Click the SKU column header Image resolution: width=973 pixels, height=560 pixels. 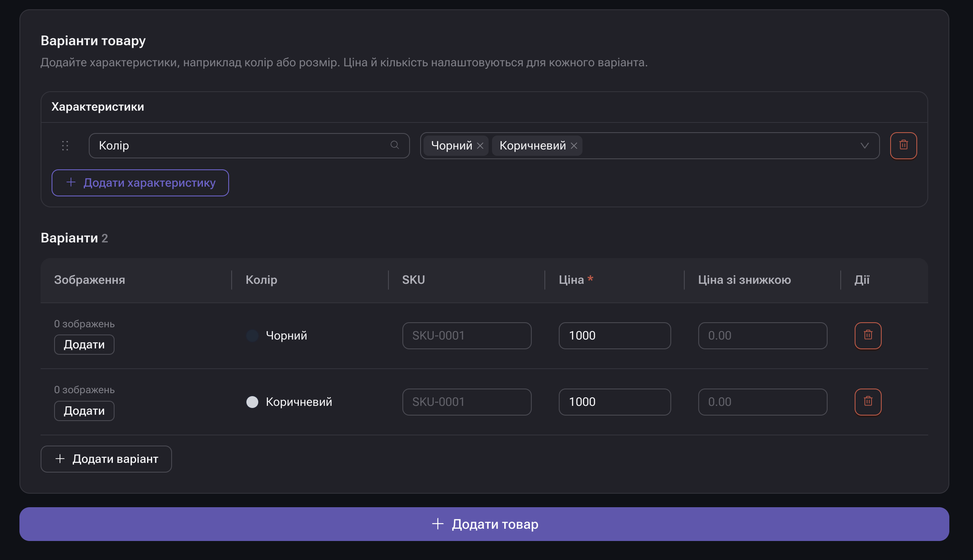(413, 280)
